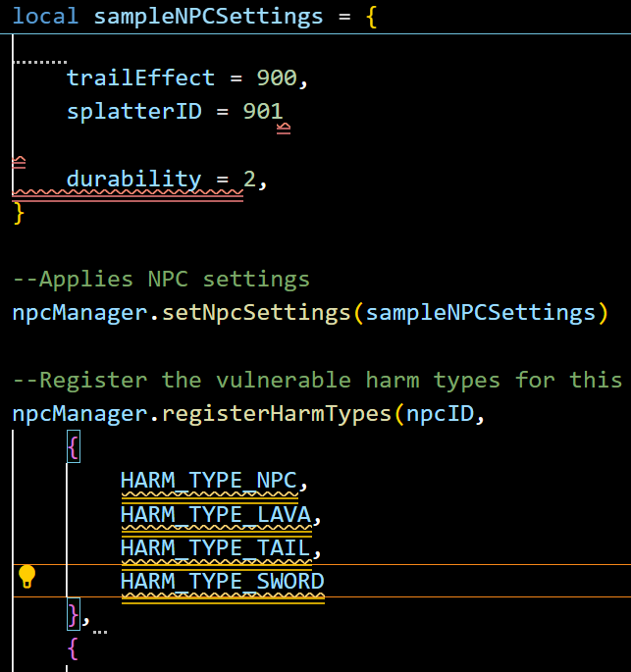Click the '--Register the vulnerable harm types' comment
The height and width of the screenshot is (672, 631).
coord(317,380)
